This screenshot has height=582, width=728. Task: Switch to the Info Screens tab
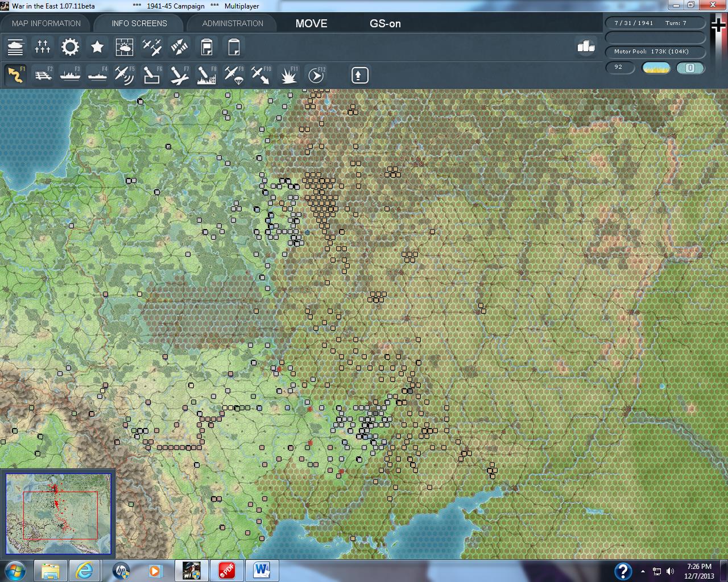pos(139,23)
